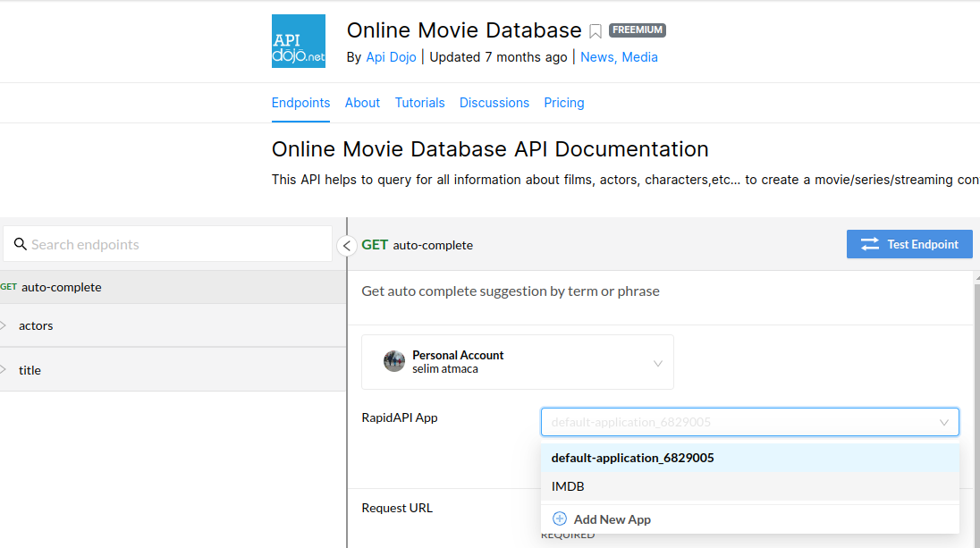Select Add New App option

tap(750, 519)
